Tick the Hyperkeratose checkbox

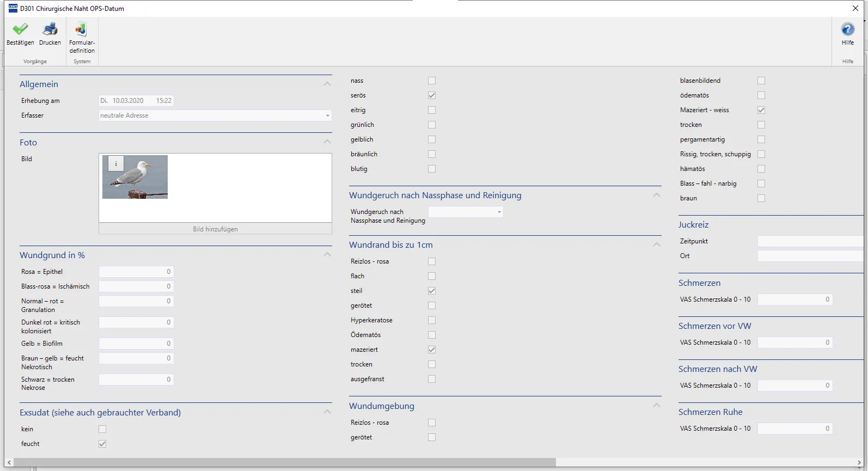tap(432, 320)
